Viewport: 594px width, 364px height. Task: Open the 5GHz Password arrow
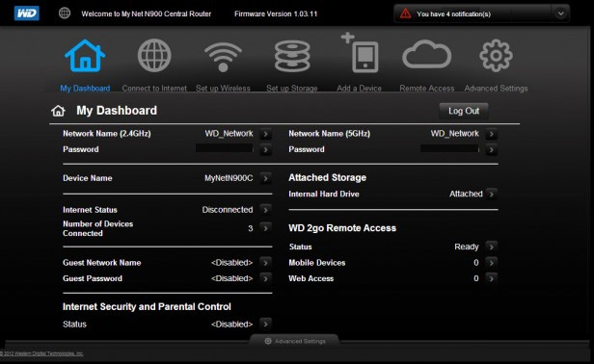[x=492, y=150]
